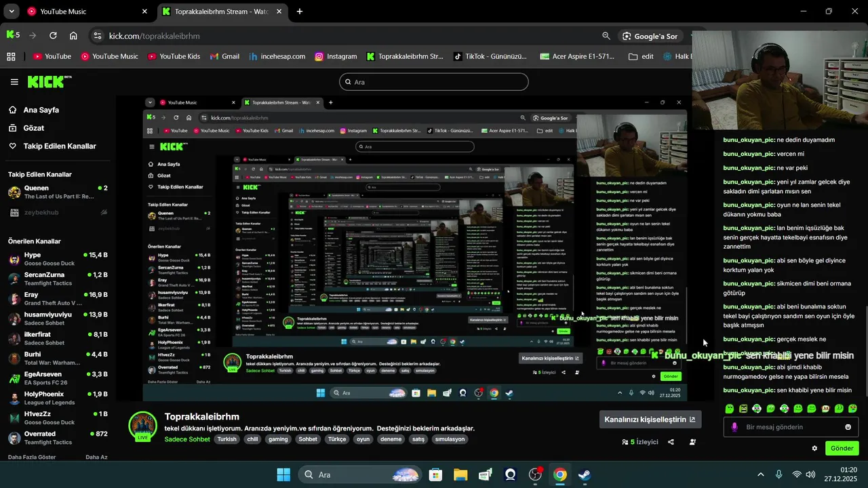Image resolution: width=868 pixels, height=488 pixels.
Task: Click Kanalınızı kişiselleştirin button
Action: coord(650,420)
